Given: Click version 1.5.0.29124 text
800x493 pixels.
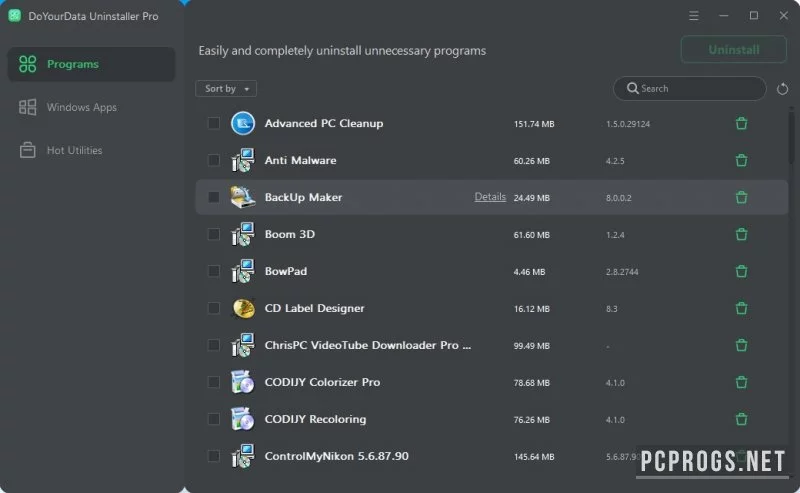Looking at the screenshot, I should (x=628, y=124).
